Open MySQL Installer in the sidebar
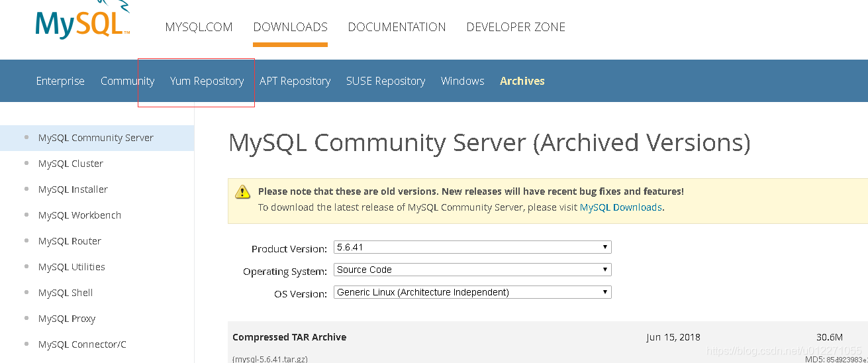868x363 pixels. [73, 189]
